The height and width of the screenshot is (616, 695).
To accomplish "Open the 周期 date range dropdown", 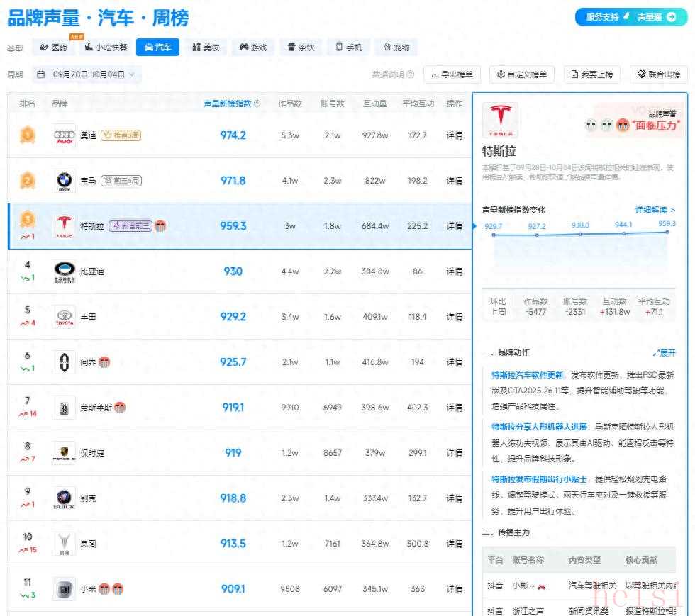I will coord(89,74).
